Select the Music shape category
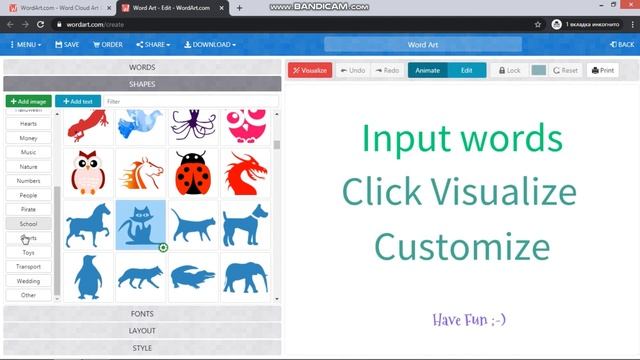The height and width of the screenshot is (360, 640). (29, 152)
